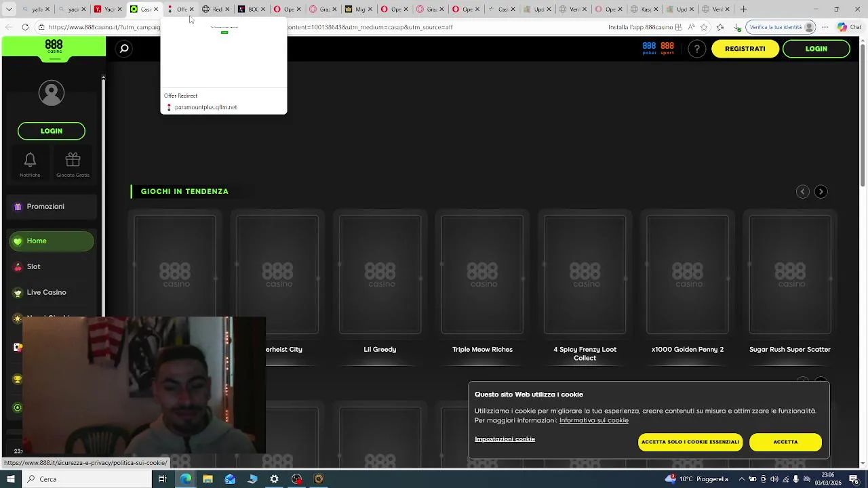Click the 888 casino logo in the sidebar
Screen dimensions: 868x488
54,47
